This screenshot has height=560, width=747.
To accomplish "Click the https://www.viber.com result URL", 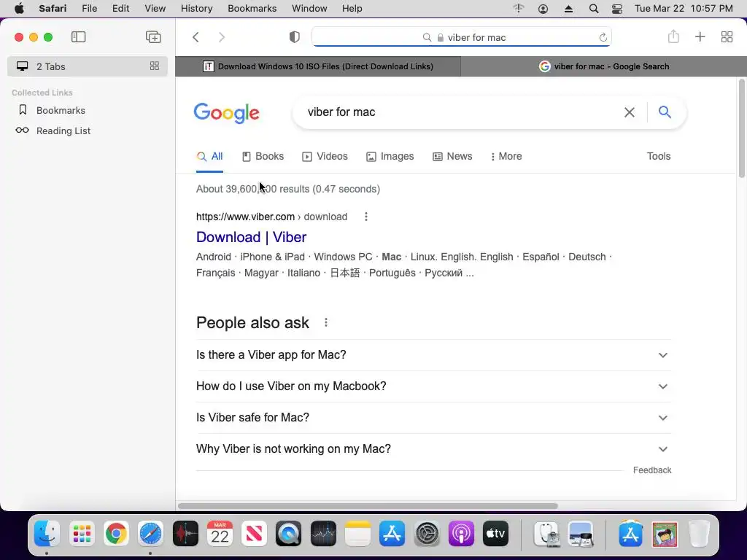I will (x=245, y=217).
